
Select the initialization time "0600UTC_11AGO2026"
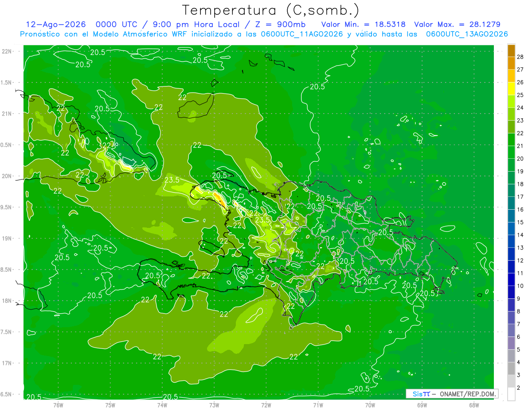click(302, 34)
